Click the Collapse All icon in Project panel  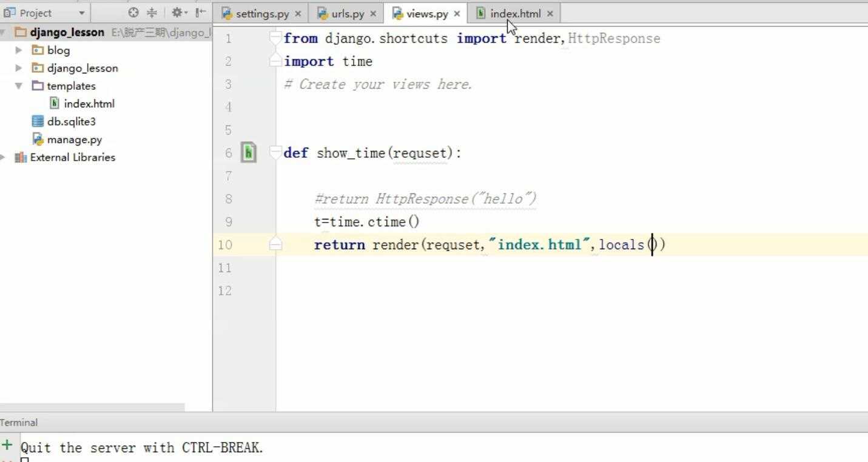tap(152, 13)
